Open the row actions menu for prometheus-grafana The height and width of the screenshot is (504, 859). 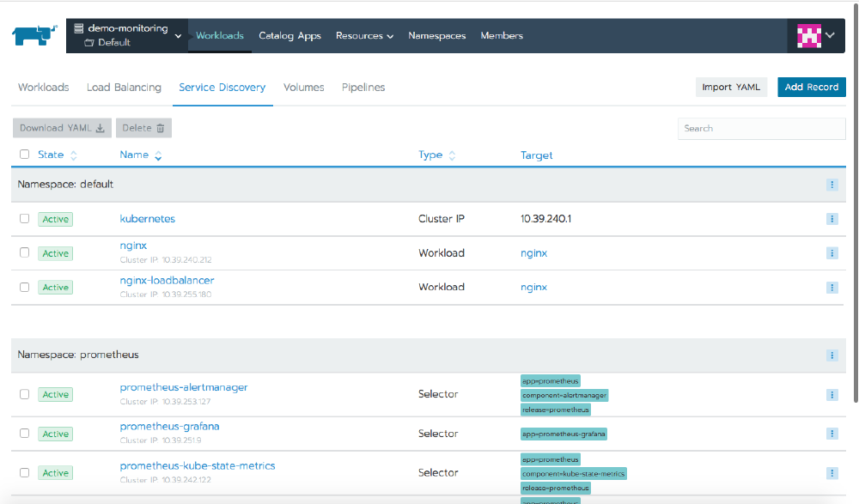click(x=831, y=434)
